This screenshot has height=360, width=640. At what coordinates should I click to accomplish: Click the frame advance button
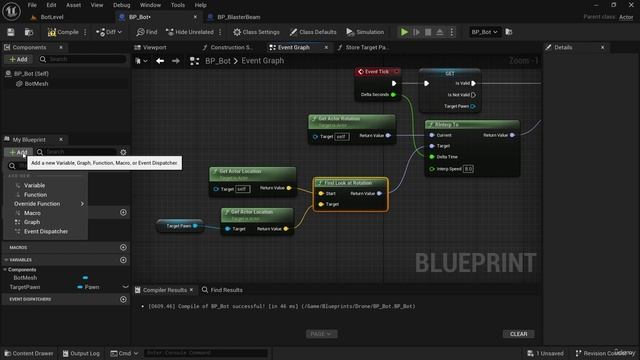(x=416, y=32)
